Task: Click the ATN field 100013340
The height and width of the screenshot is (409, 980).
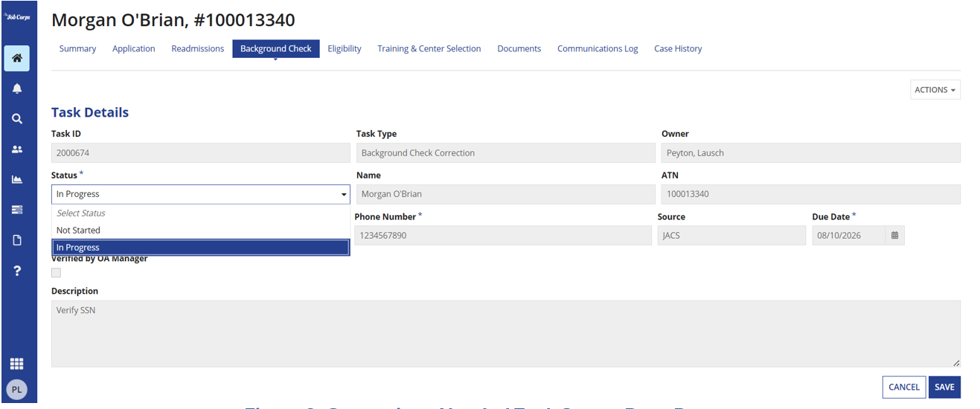Action: (x=811, y=195)
